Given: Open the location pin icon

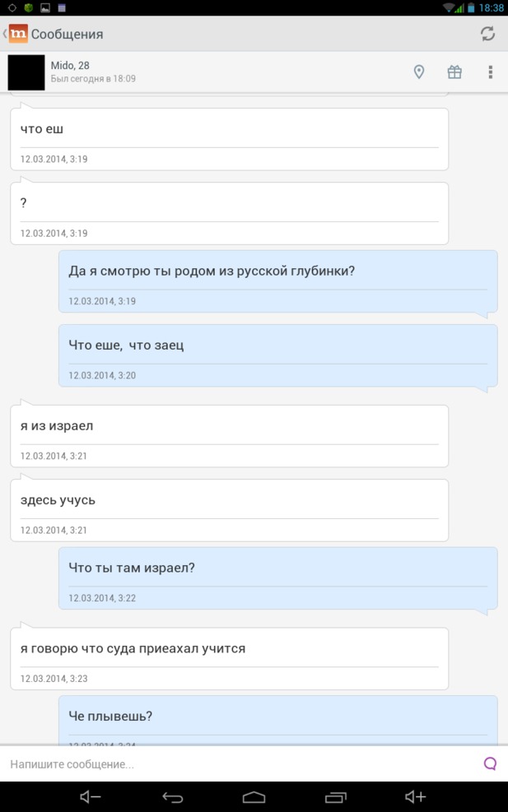Looking at the screenshot, I should tap(419, 72).
